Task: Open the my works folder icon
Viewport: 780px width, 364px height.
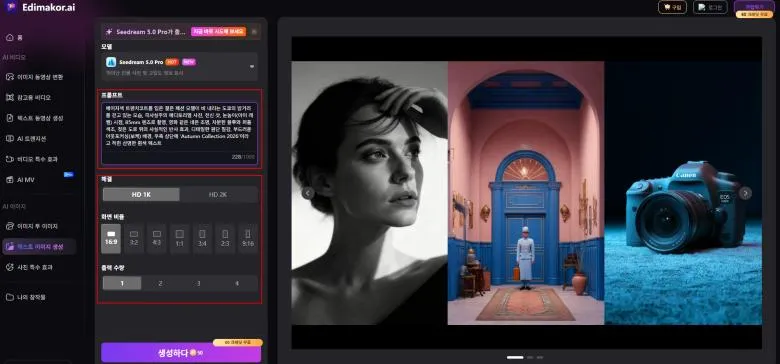Action: point(9,297)
